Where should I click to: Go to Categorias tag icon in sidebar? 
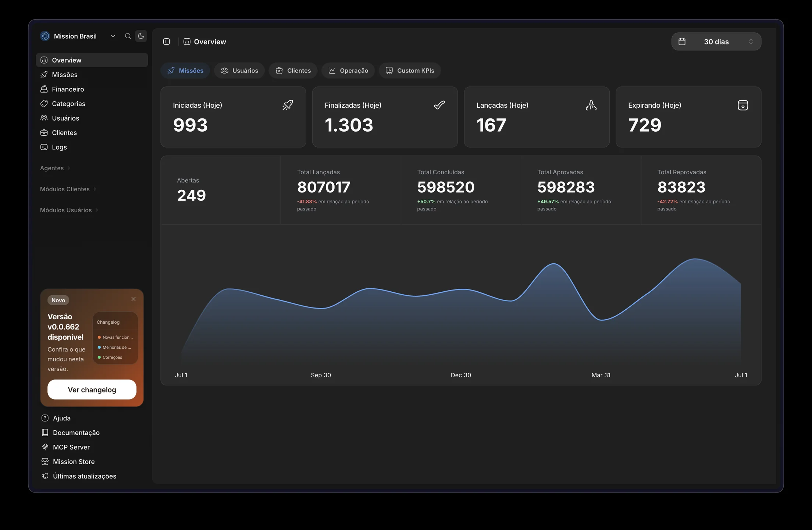coord(44,104)
